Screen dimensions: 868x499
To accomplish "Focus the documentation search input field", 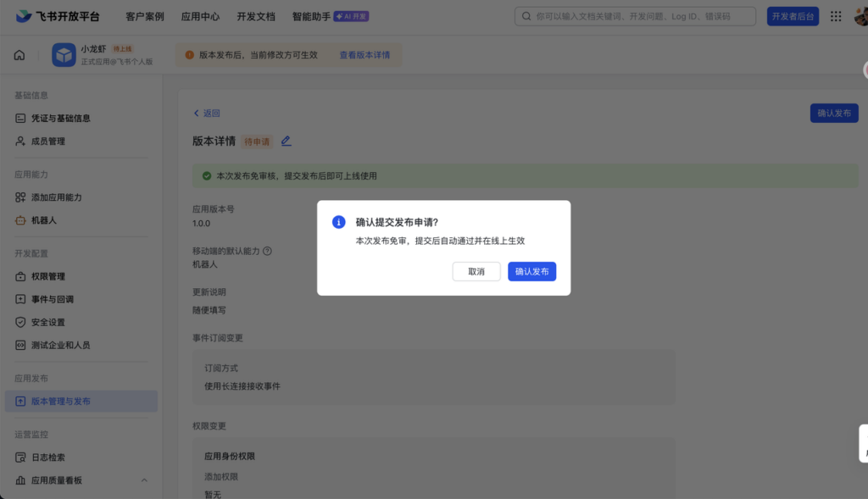I will pyautogui.click(x=640, y=16).
